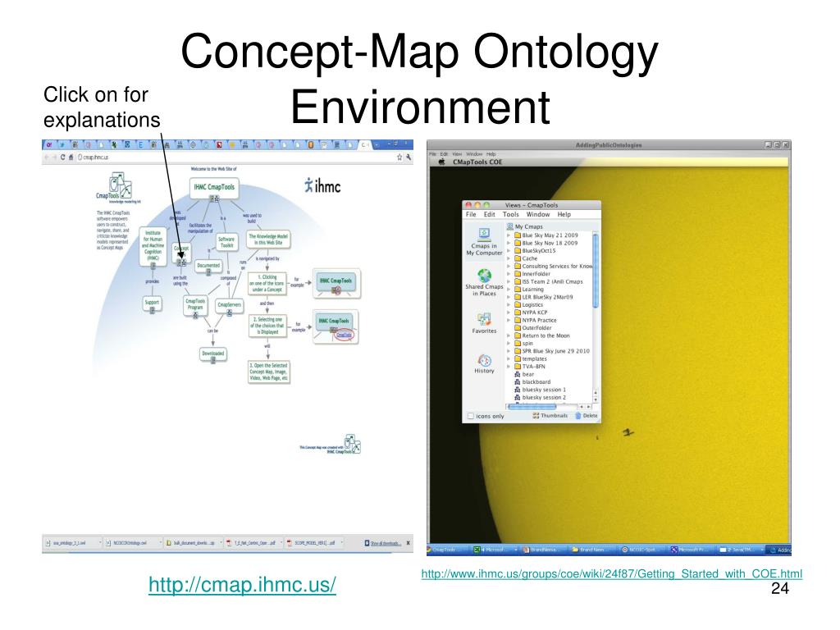Open the SCOPE_MODEL pdf download item
The height and width of the screenshot is (630, 840).
coord(314,543)
